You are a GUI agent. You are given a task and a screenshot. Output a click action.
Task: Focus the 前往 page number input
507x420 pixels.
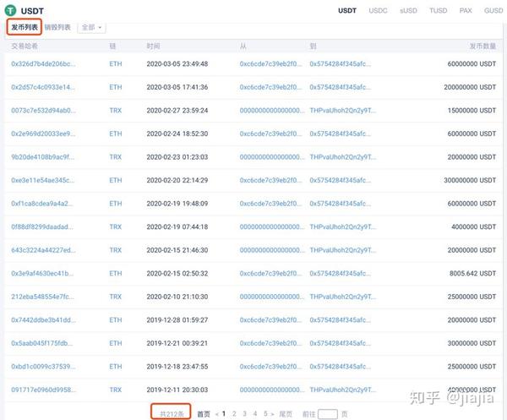[328, 414]
